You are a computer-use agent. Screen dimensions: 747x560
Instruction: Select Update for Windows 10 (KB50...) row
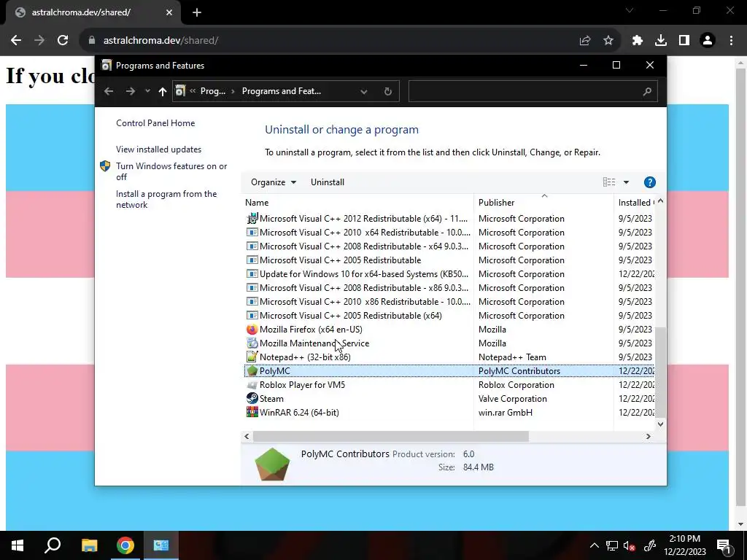pyautogui.click(x=449, y=274)
